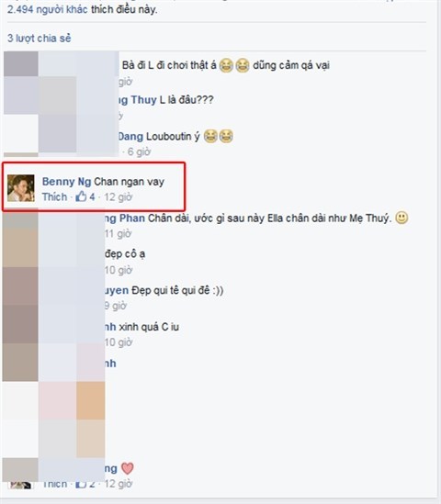The width and height of the screenshot is (441, 504).
Task: Click the first laughing emoji in top comment
Action: point(226,65)
